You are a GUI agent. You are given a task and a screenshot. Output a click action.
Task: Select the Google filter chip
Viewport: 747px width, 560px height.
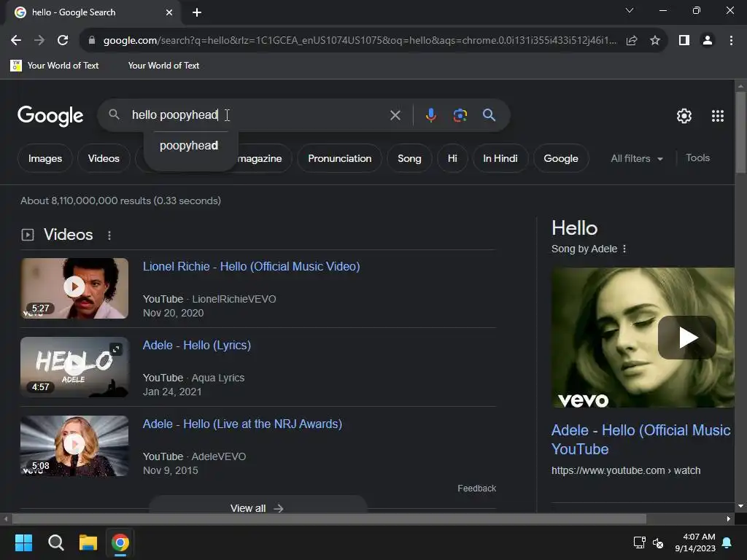561,158
